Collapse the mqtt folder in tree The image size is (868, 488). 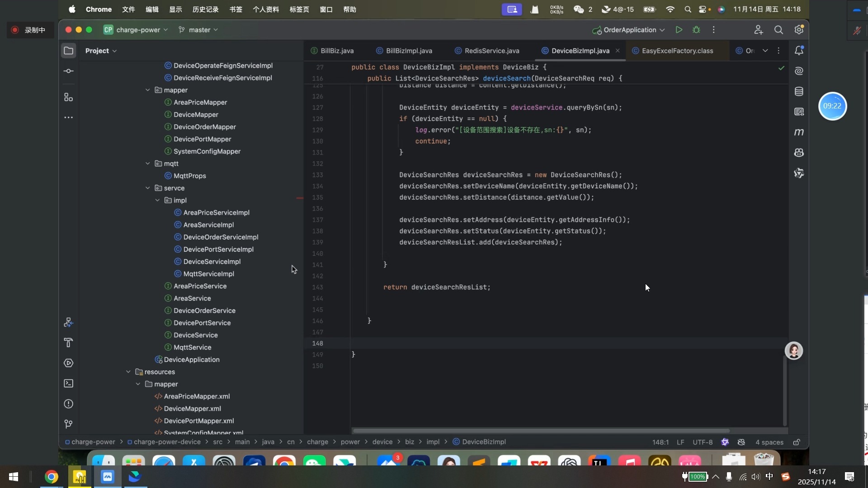pos(147,164)
